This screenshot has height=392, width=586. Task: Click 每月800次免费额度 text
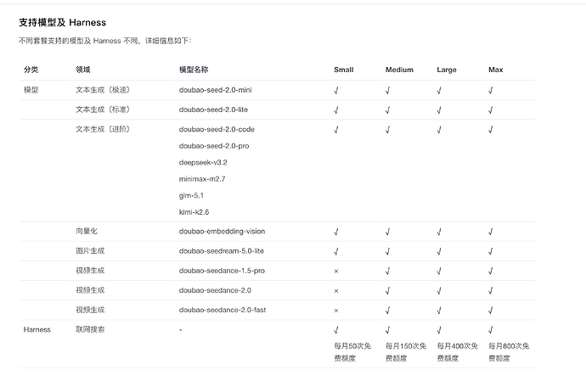(x=509, y=352)
